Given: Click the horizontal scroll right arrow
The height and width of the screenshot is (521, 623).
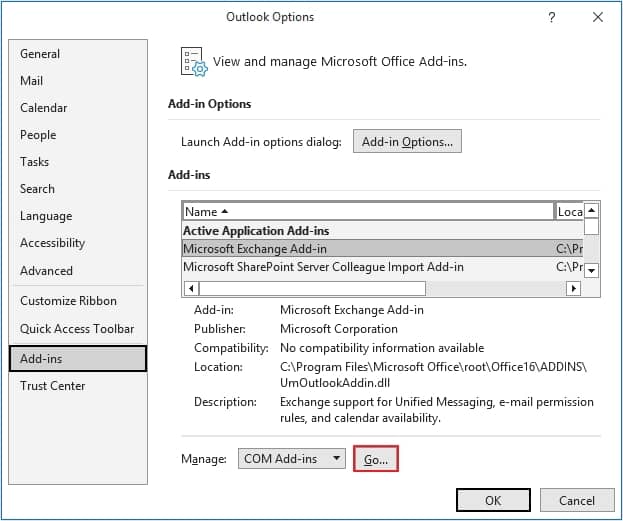Looking at the screenshot, I should [x=573, y=288].
